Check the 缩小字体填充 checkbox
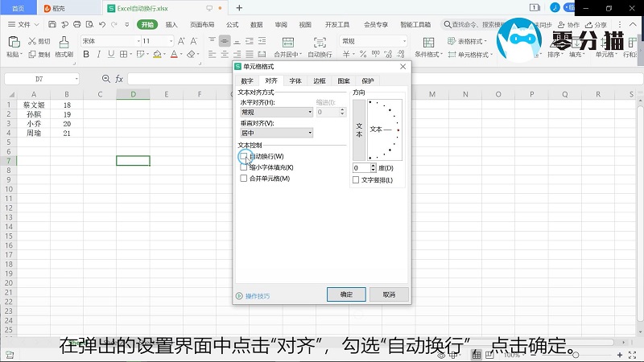644x362 pixels. point(244,167)
